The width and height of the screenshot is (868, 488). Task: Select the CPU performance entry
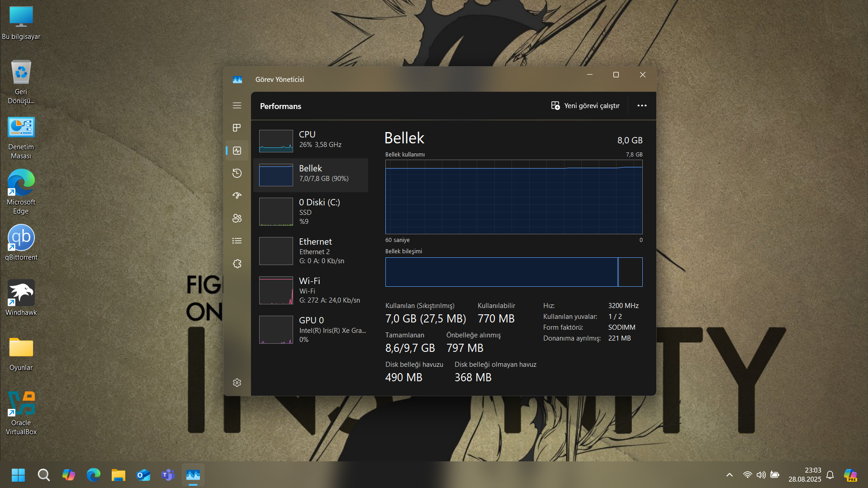pos(311,141)
